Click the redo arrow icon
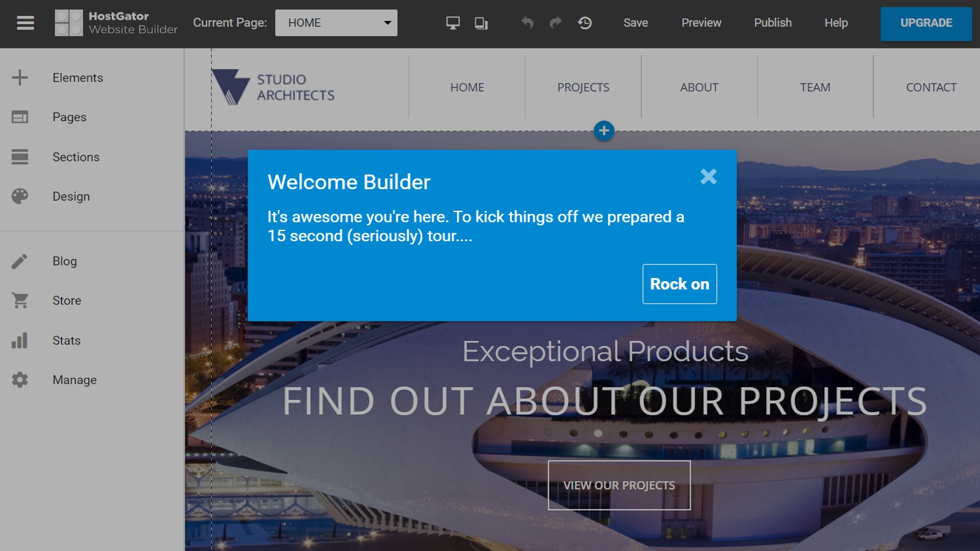This screenshot has width=980, height=551. click(555, 22)
